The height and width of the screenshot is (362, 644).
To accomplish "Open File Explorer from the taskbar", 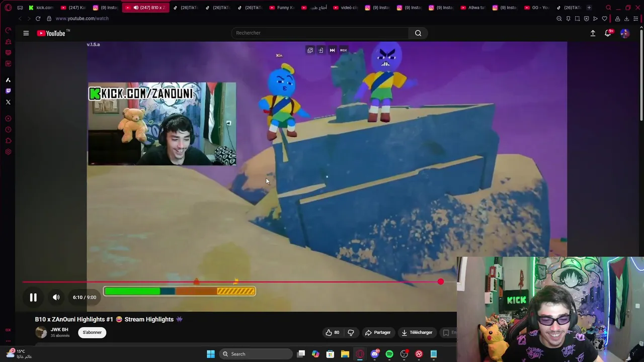I will click(x=345, y=354).
